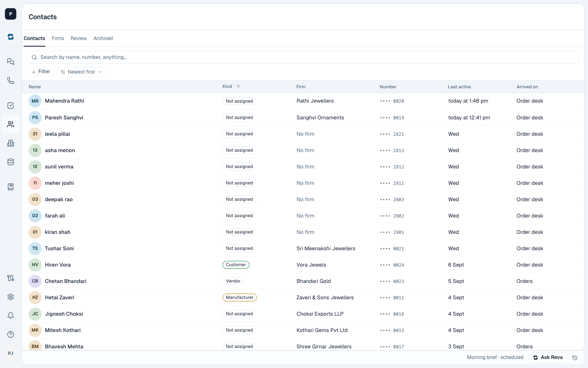Viewport: 588px width, 368px height.
Task: Open the knowledge book icon
Action: pos(11,187)
